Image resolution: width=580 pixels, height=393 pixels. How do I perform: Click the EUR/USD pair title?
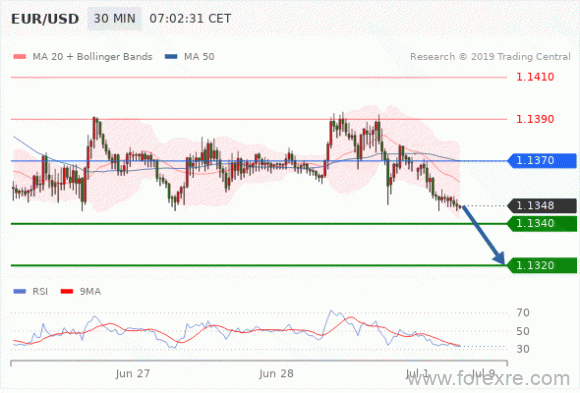click(x=45, y=19)
